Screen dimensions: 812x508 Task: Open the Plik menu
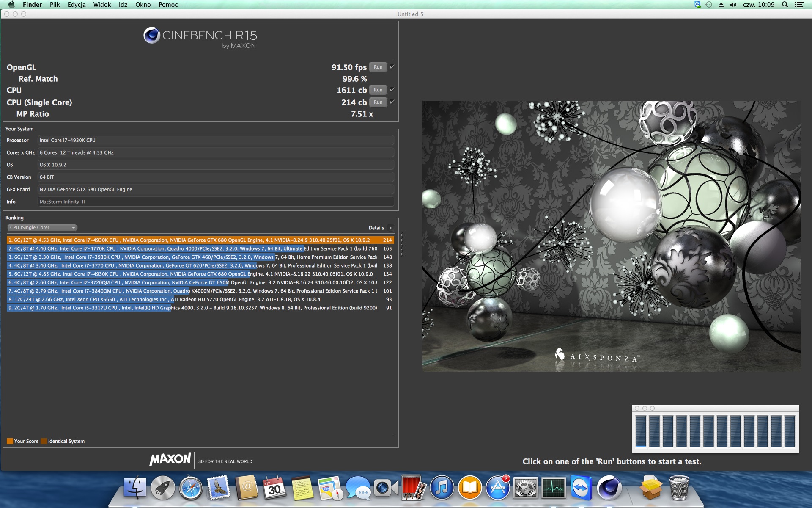(55, 5)
